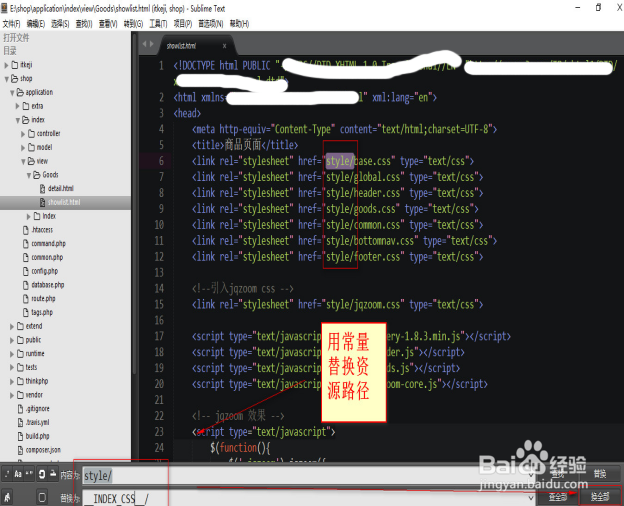Click the 查全部 find all button

coord(558,497)
